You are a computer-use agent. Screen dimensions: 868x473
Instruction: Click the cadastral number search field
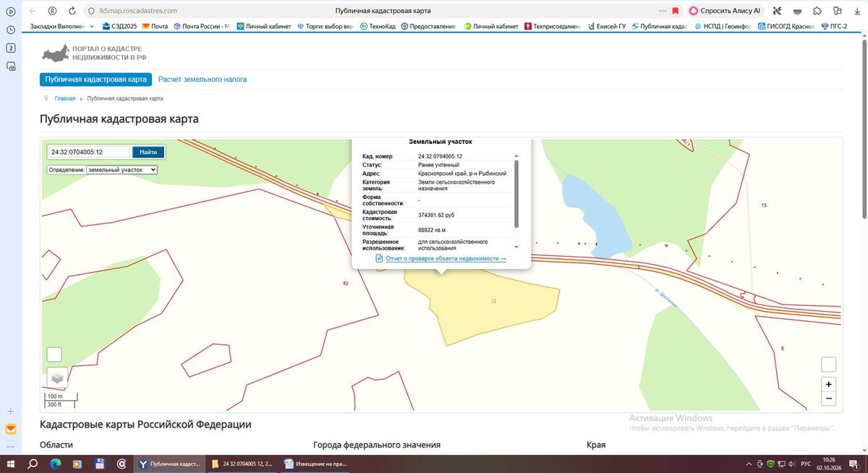coord(90,152)
